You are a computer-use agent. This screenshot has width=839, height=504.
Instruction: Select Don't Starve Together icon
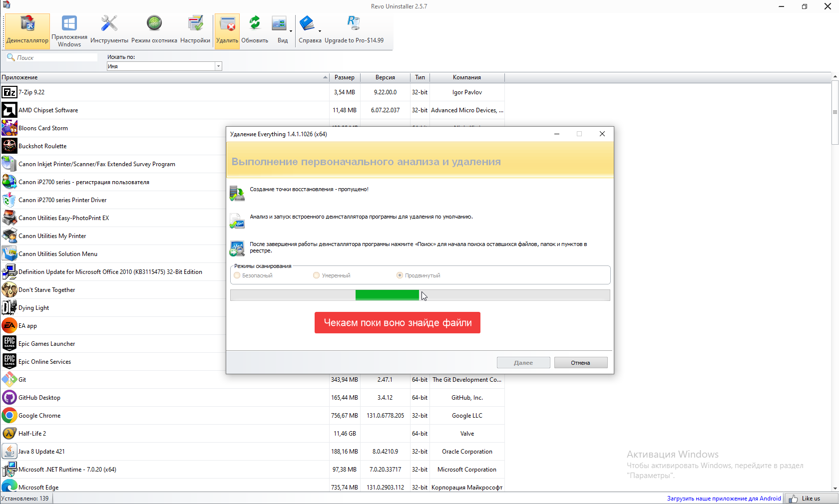(9, 290)
